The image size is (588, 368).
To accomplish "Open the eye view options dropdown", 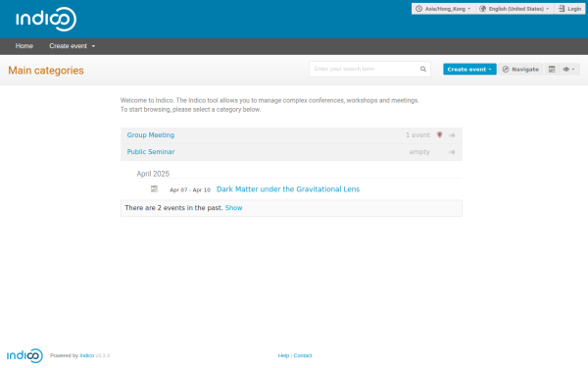I will click(x=568, y=69).
